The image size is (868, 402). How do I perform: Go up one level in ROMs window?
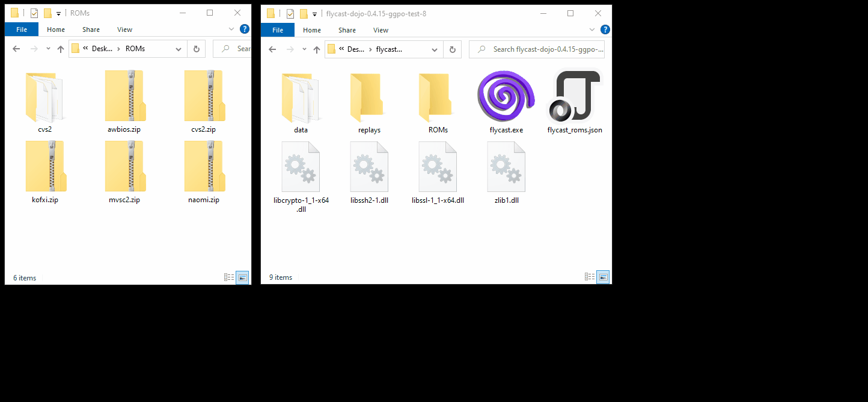[61, 49]
